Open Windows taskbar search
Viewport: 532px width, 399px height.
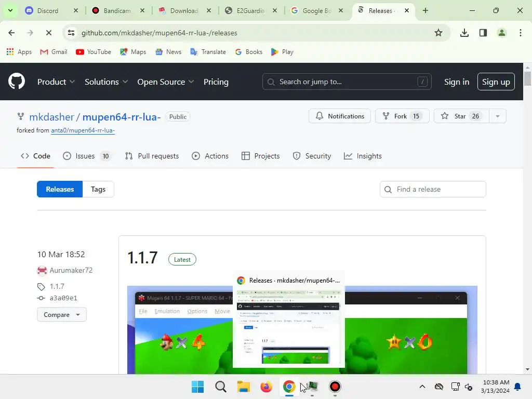click(x=220, y=387)
